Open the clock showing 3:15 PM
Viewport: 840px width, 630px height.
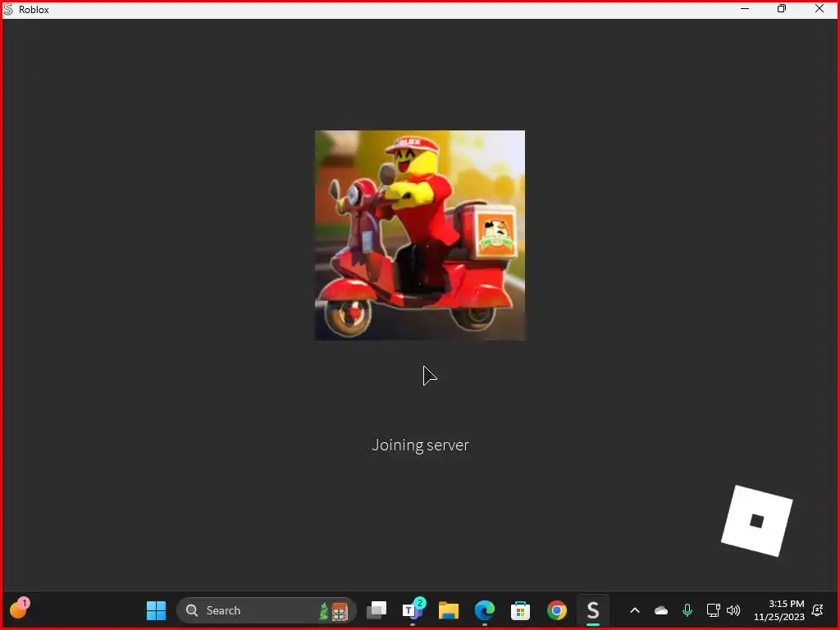click(779, 610)
